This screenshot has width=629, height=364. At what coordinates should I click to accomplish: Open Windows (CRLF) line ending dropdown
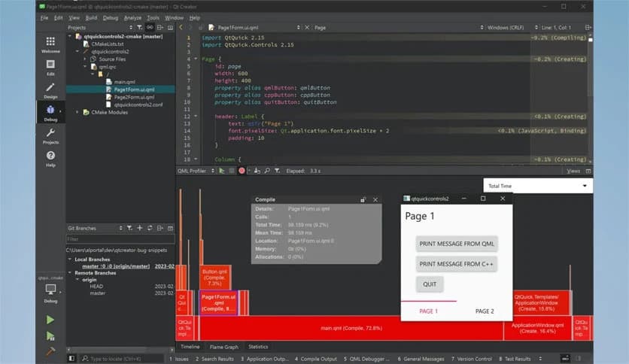(503, 27)
